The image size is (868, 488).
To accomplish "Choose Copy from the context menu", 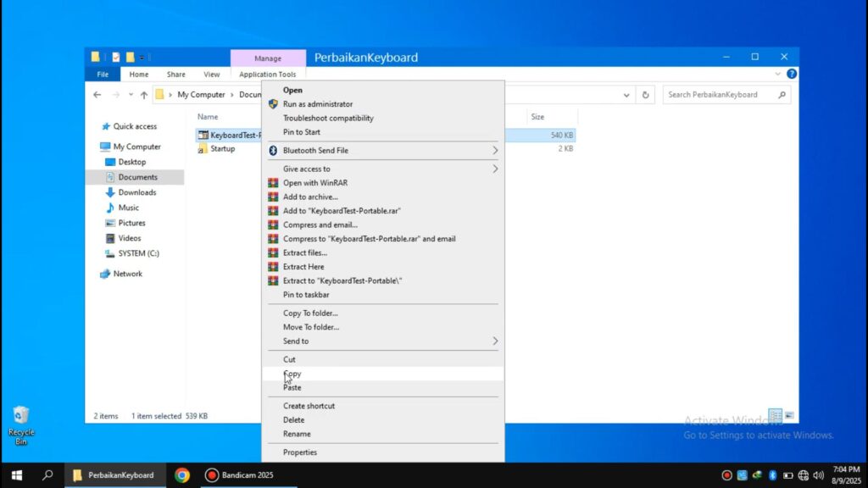I will 292,374.
